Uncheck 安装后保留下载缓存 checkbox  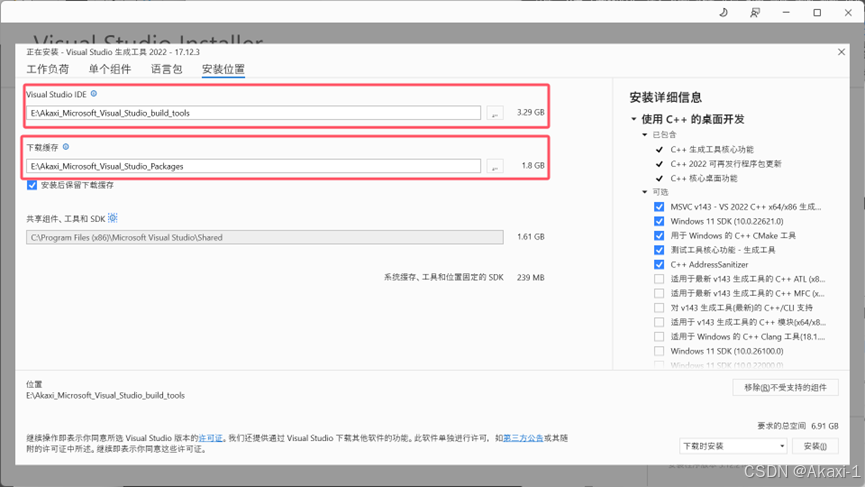(32, 185)
